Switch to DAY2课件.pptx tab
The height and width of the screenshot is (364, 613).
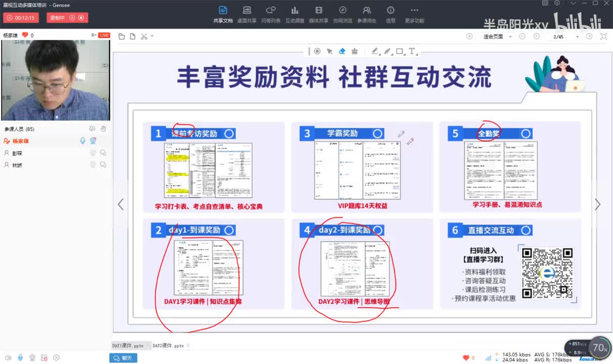click(x=168, y=346)
